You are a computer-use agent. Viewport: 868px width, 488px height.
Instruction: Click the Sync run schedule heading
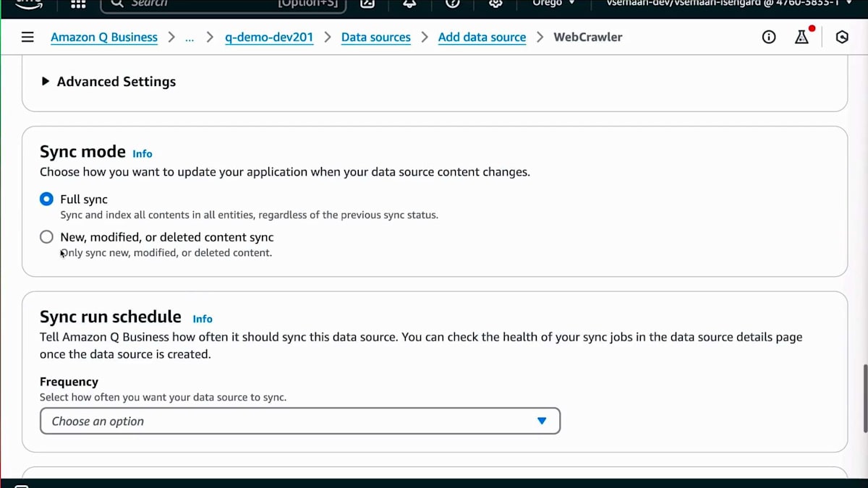click(111, 317)
